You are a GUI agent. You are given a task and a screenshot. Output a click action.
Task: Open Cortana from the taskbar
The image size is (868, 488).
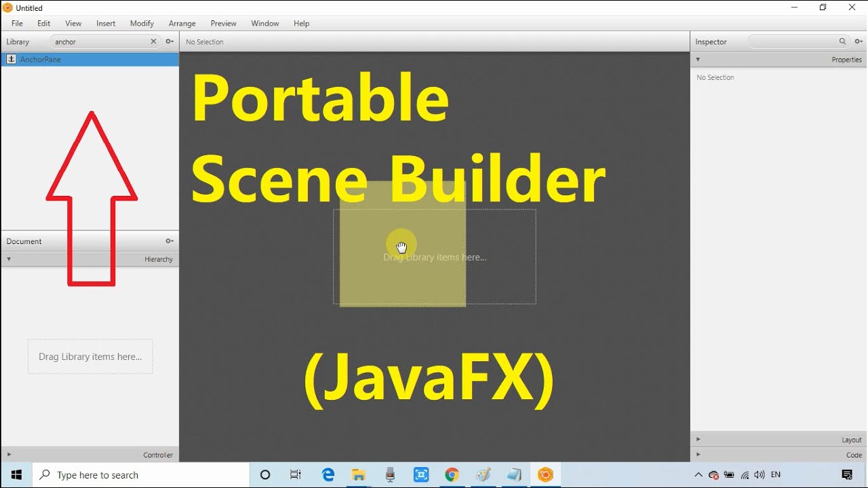point(265,475)
